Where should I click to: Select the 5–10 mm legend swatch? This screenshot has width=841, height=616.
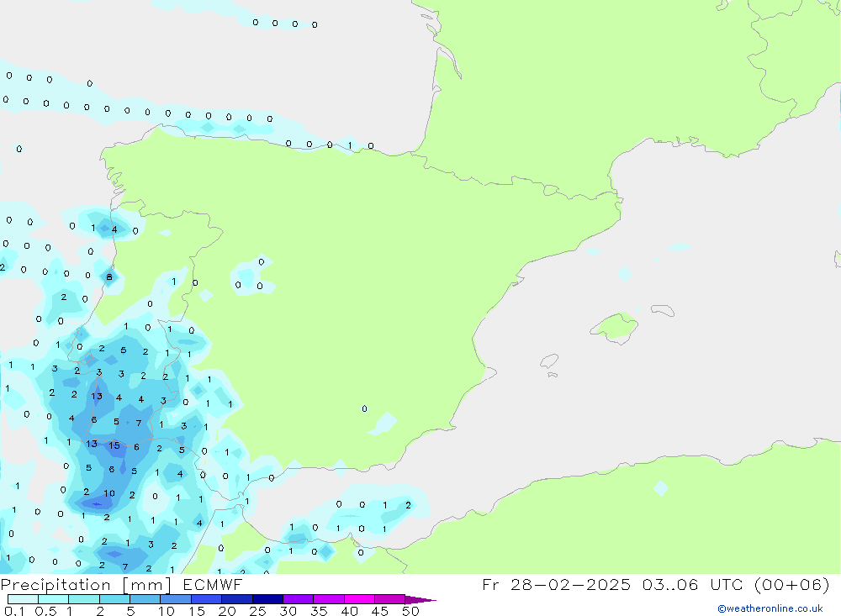point(145,599)
